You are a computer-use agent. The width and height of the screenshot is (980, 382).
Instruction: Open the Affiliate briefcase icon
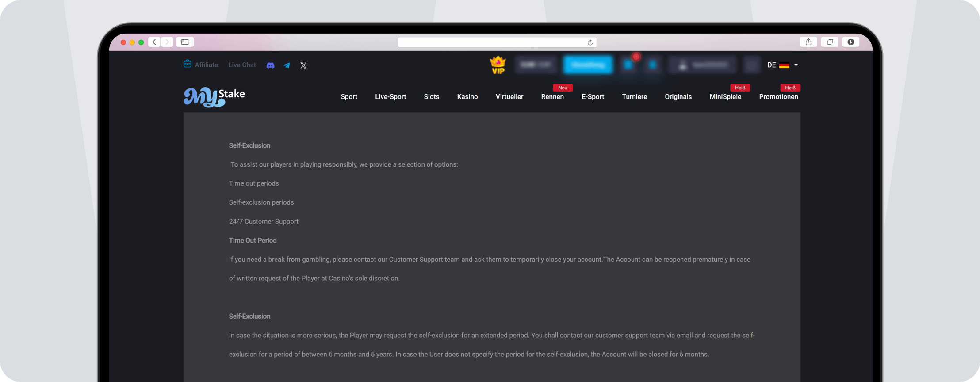(188, 64)
